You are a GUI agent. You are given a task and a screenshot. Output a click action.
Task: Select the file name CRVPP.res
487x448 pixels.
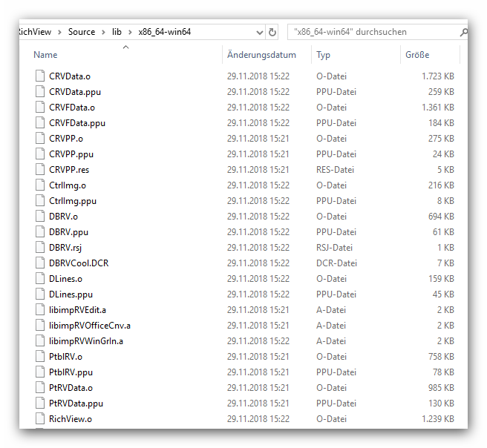point(69,170)
